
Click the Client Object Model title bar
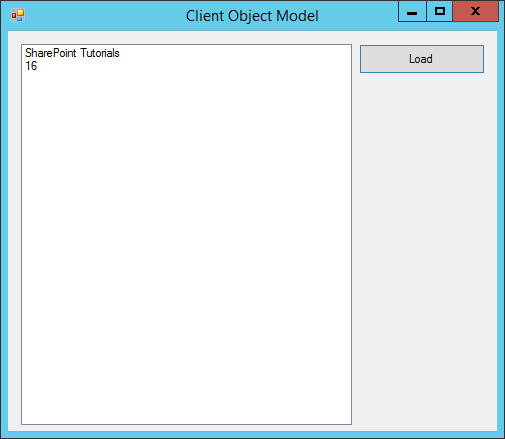point(252,16)
